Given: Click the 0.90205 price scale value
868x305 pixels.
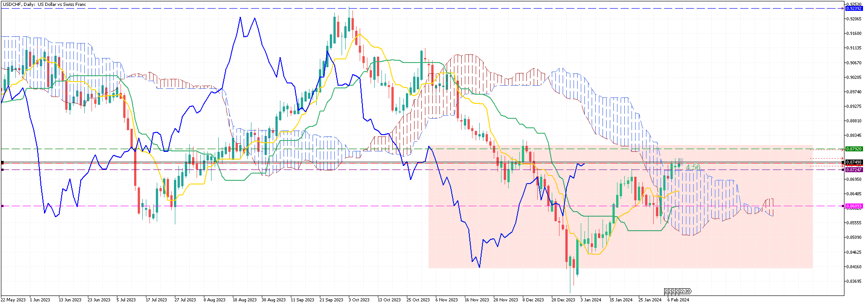Looking at the screenshot, I should point(855,77).
